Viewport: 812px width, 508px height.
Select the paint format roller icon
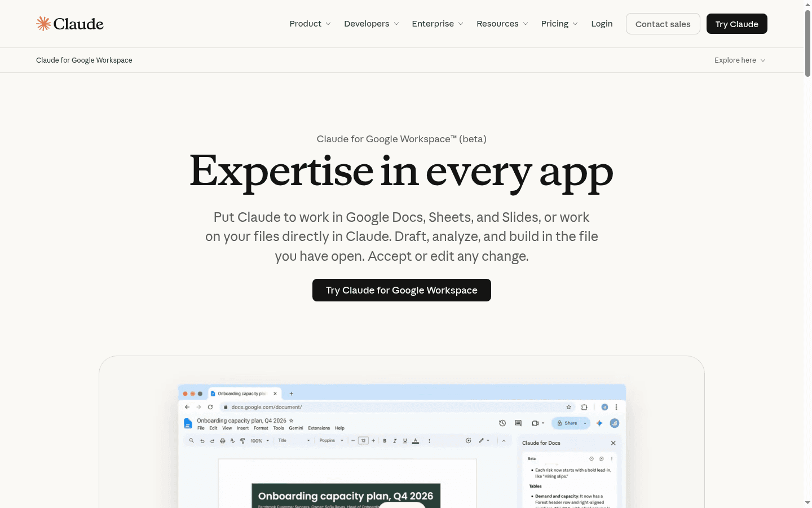[242, 441]
